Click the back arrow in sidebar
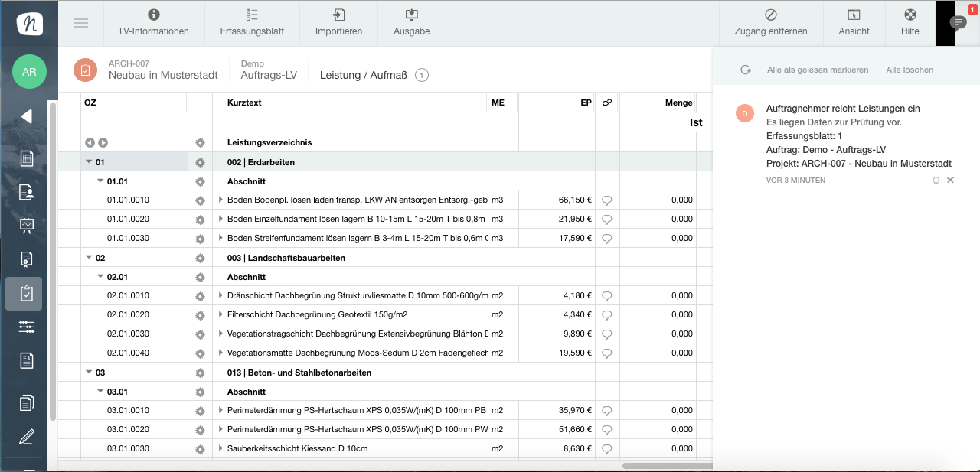The image size is (980, 472). pos(27,116)
